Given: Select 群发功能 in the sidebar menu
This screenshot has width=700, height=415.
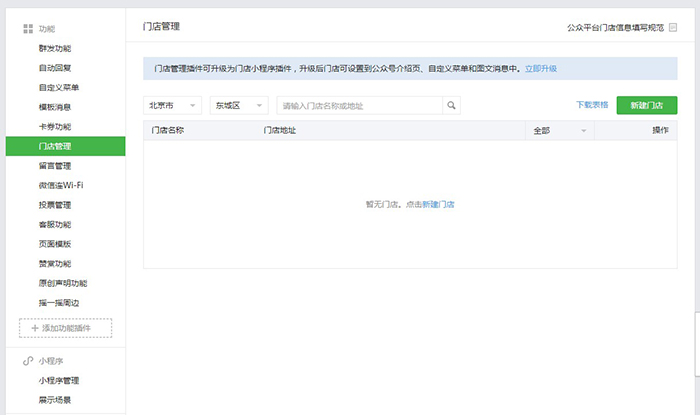Looking at the screenshot, I should click(x=55, y=49).
